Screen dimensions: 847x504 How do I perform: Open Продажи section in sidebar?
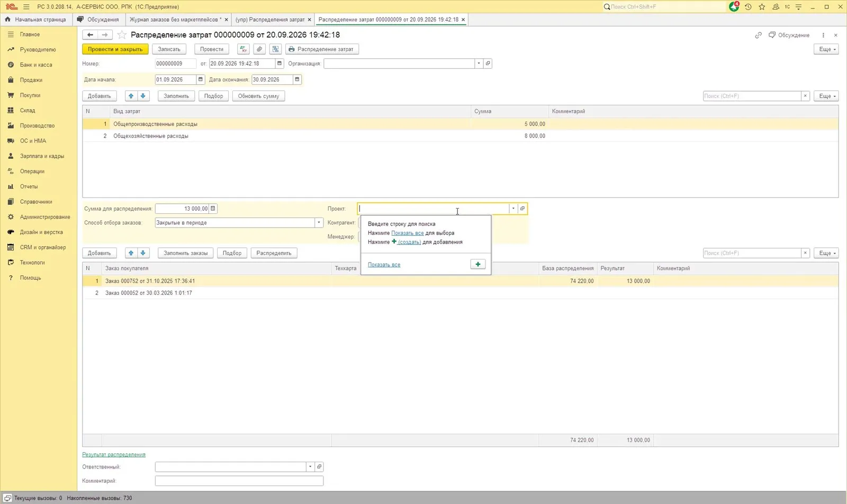pos(31,80)
